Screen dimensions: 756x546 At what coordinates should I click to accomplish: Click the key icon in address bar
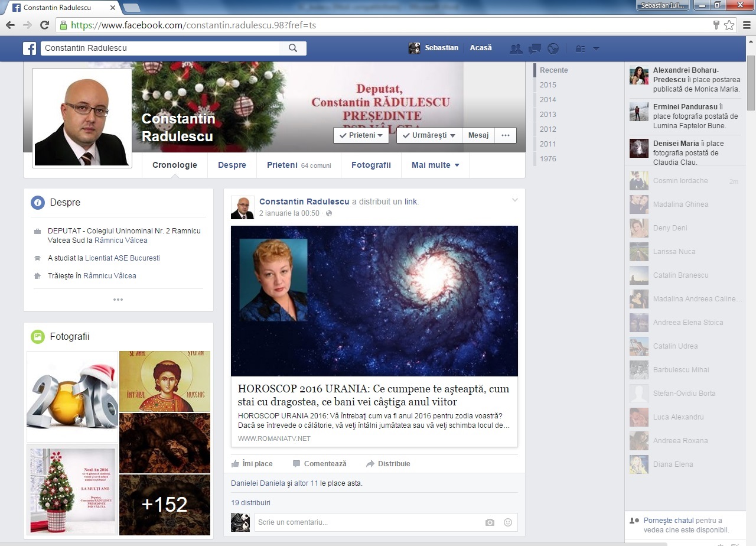[x=716, y=25]
